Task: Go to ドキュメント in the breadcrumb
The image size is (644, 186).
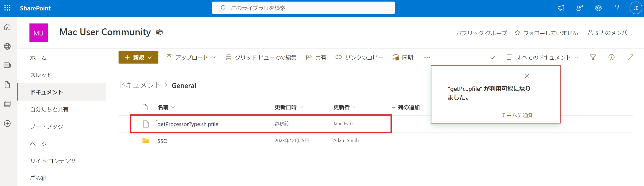Action: [140, 85]
